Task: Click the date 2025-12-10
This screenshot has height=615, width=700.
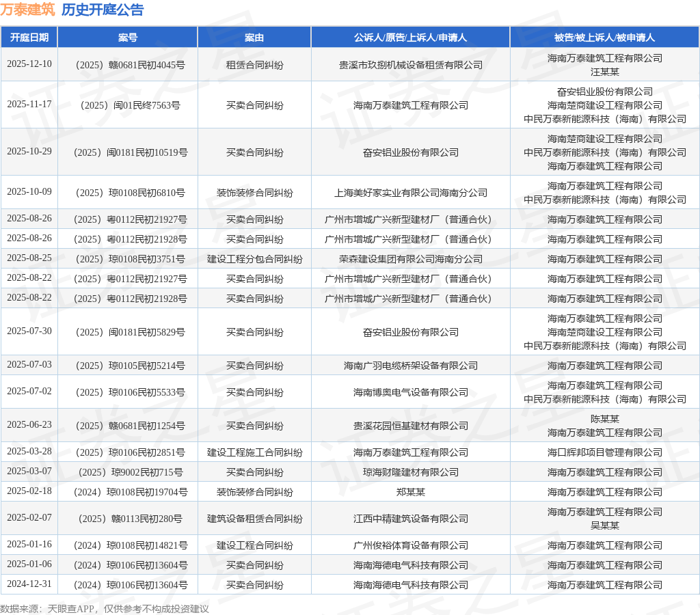Action: [29, 64]
